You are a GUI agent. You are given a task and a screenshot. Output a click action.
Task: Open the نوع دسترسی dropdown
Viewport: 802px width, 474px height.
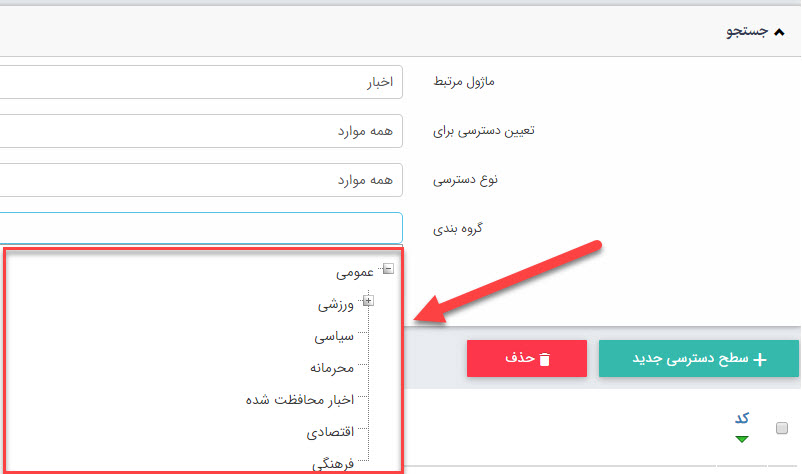pos(200,179)
